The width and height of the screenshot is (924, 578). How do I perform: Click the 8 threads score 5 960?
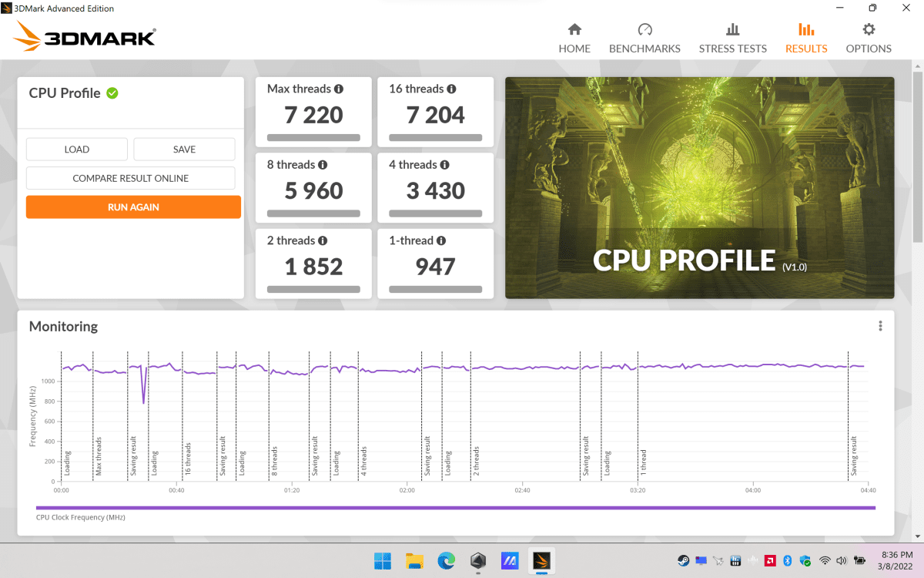coord(313,191)
